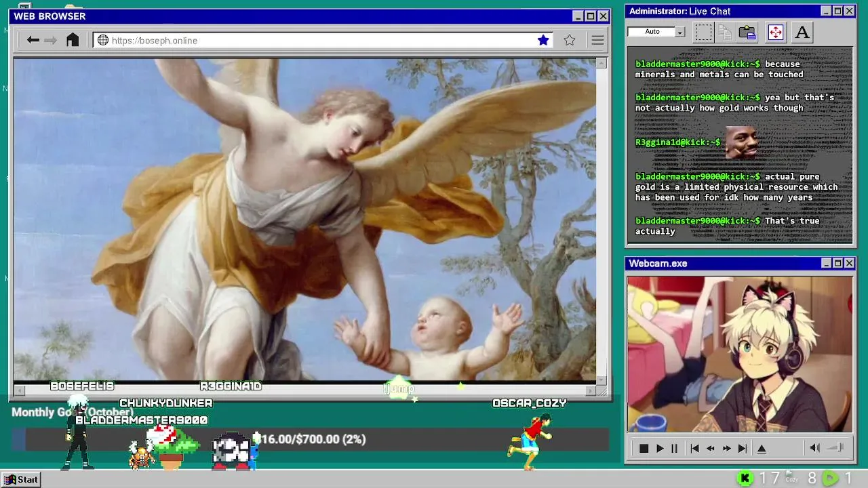This screenshot has height=488, width=868.
Task: Click the globe icon in the address bar
Action: (x=103, y=41)
